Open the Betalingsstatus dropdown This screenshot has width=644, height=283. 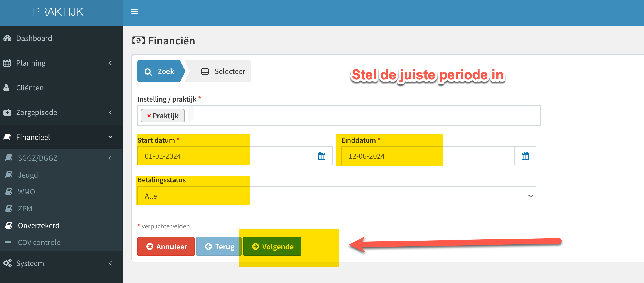tap(337, 196)
